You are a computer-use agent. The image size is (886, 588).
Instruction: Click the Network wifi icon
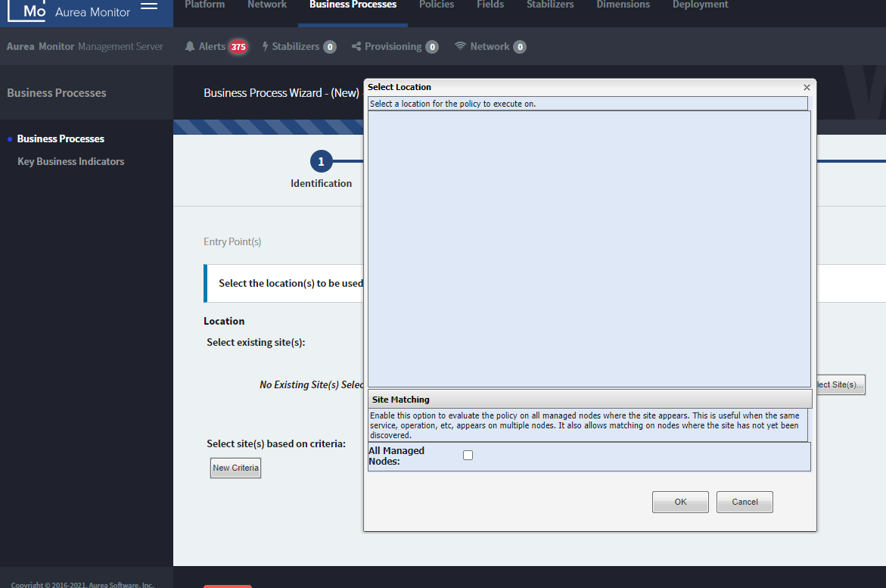461,46
